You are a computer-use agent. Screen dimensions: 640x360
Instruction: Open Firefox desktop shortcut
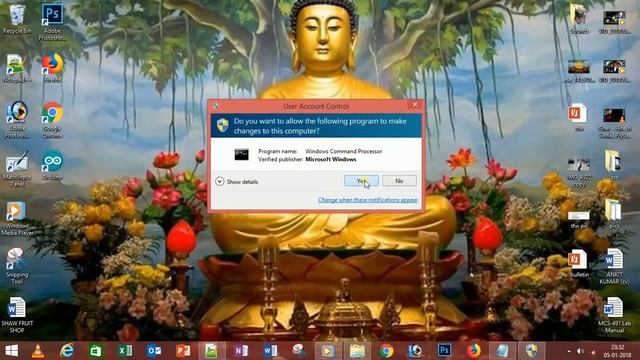(x=52, y=68)
